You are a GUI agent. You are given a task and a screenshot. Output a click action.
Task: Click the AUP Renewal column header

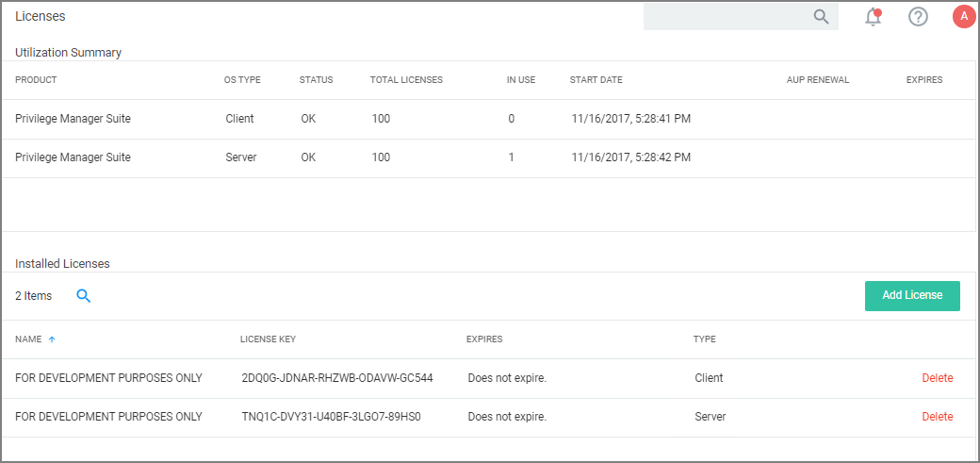(x=817, y=80)
